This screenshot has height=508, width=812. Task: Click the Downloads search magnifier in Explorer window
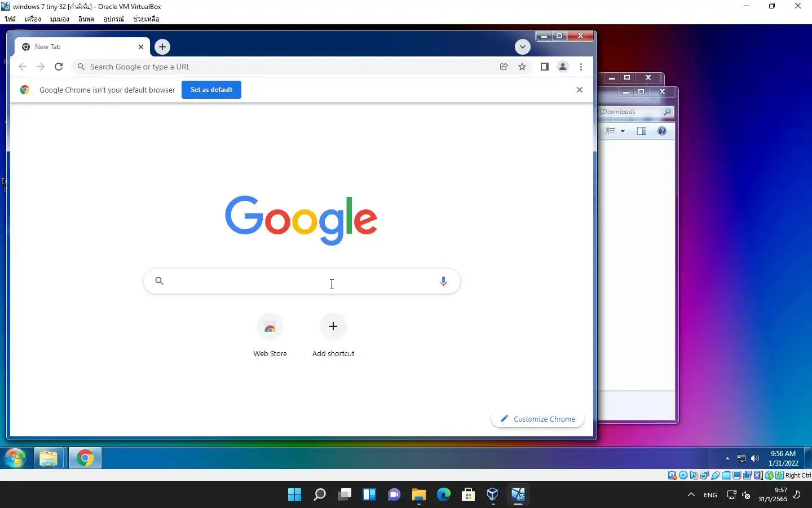pos(667,112)
